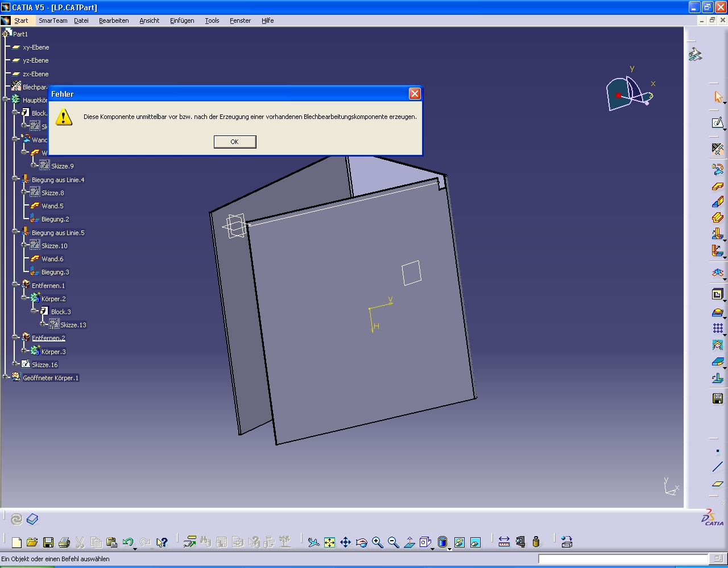Open the Ansicht menu
Screen dimensions: 728x568
[x=150, y=20]
